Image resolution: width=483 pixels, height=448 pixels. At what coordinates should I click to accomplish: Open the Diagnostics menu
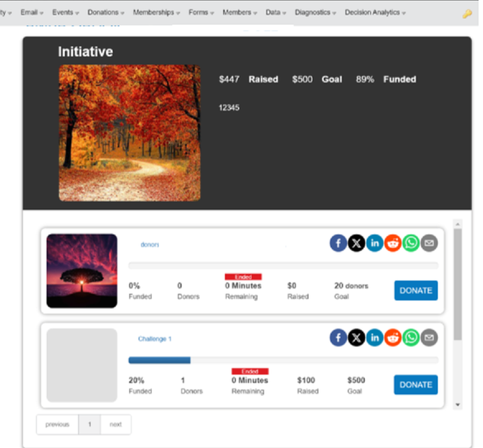tap(315, 12)
